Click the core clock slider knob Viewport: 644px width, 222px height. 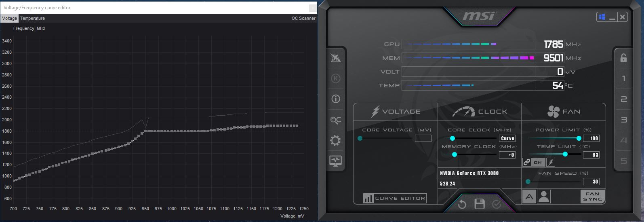click(452, 138)
